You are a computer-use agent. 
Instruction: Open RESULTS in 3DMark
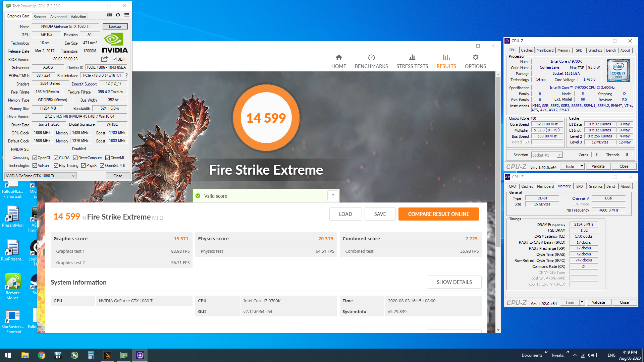[446, 61]
